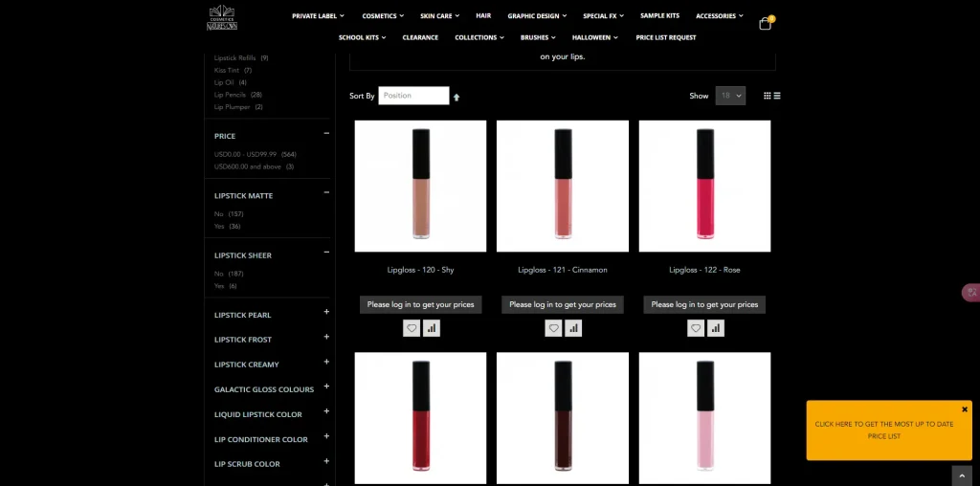Screen dimensions: 980x486
Task: Open the shopping cart icon
Action: click(765, 24)
